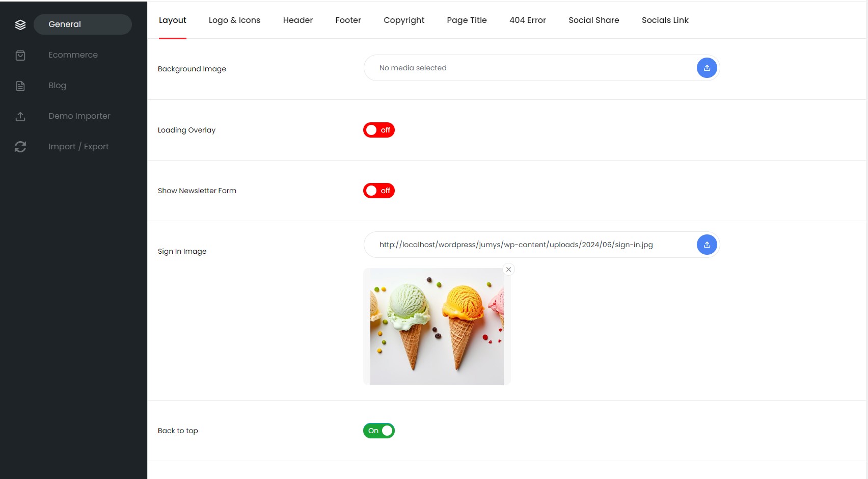Select the 404 Error tab
The image size is (868, 479).
[527, 20]
